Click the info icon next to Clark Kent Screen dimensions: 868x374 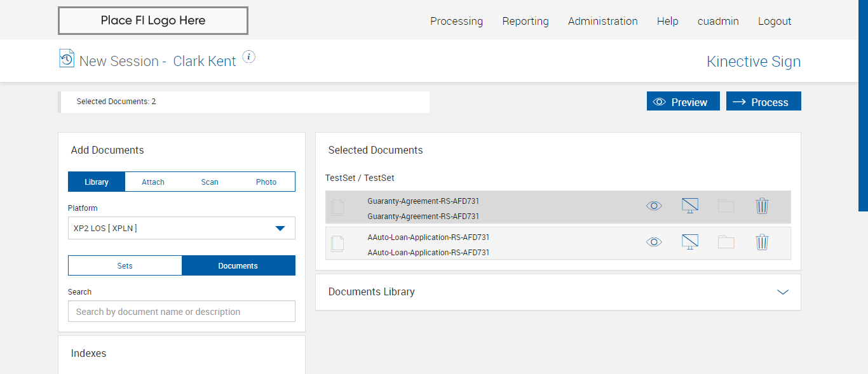[x=249, y=57]
